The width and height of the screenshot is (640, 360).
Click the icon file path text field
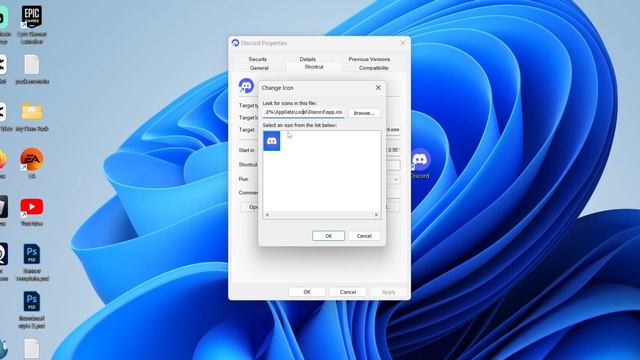[x=303, y=112]
